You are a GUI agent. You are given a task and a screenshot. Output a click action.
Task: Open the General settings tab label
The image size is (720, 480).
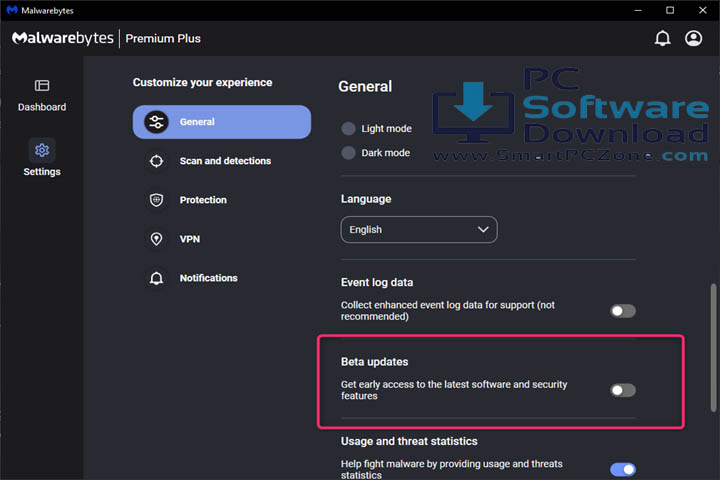pos(197,122)
